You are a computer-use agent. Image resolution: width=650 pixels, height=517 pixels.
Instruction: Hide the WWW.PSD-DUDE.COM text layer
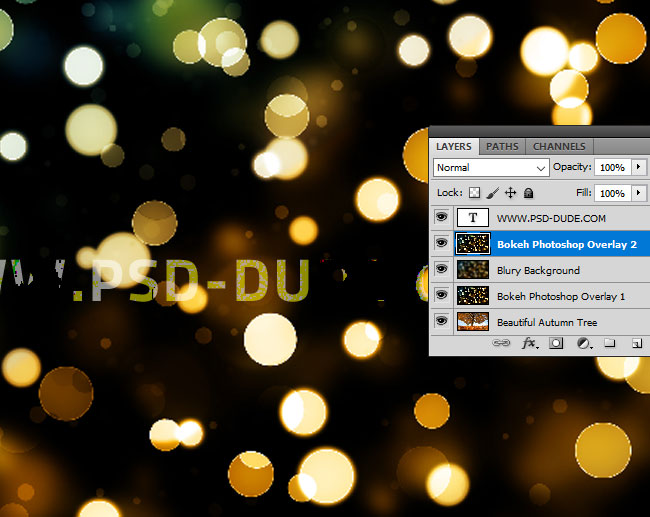(x=441, y=216)
